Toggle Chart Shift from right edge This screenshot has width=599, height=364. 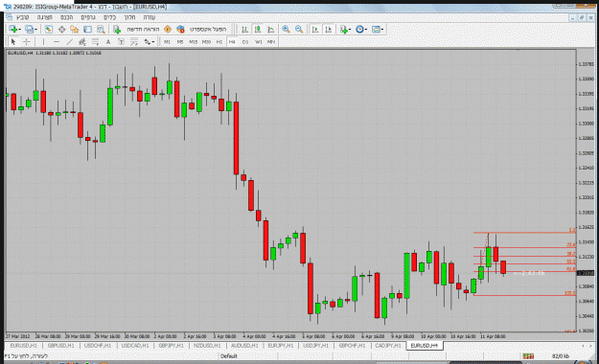point(328,30)
